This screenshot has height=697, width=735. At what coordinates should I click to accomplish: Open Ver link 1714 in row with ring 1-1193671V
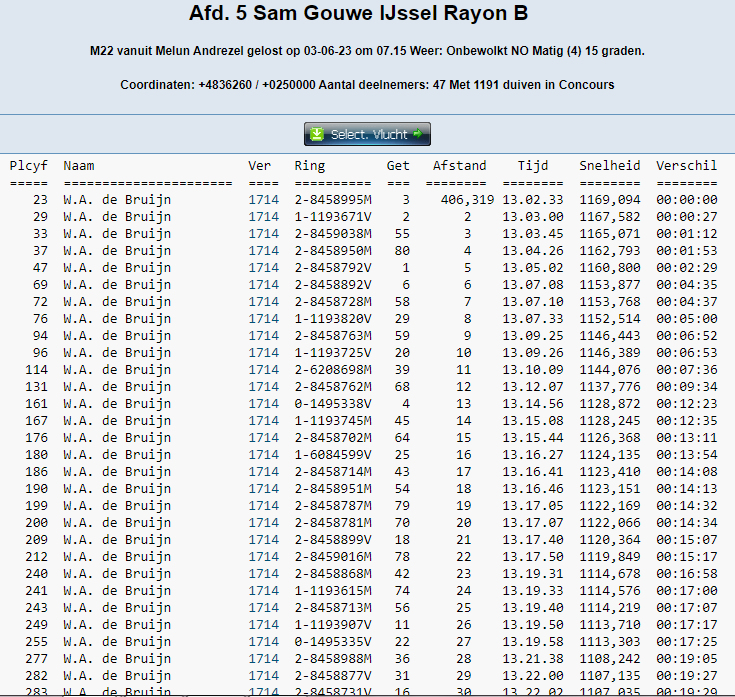point(263,217)
